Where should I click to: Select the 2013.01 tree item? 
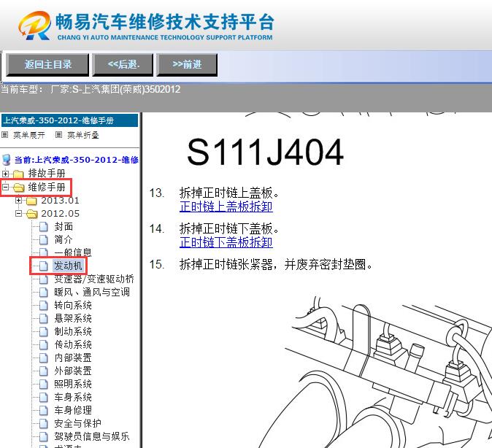click(x=61, y=200)
